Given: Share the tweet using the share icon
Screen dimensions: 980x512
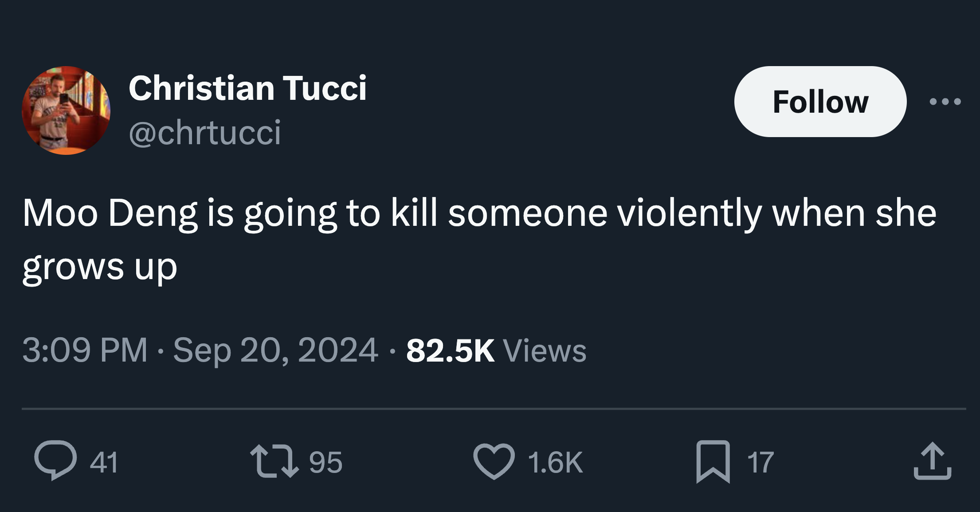Looking at the screenshot, I should (x=932, y=461).
